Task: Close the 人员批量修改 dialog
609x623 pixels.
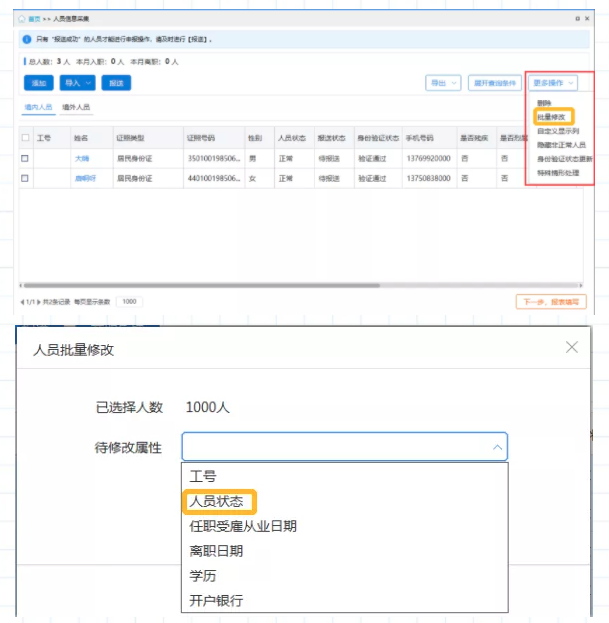Action: point(572,347)
